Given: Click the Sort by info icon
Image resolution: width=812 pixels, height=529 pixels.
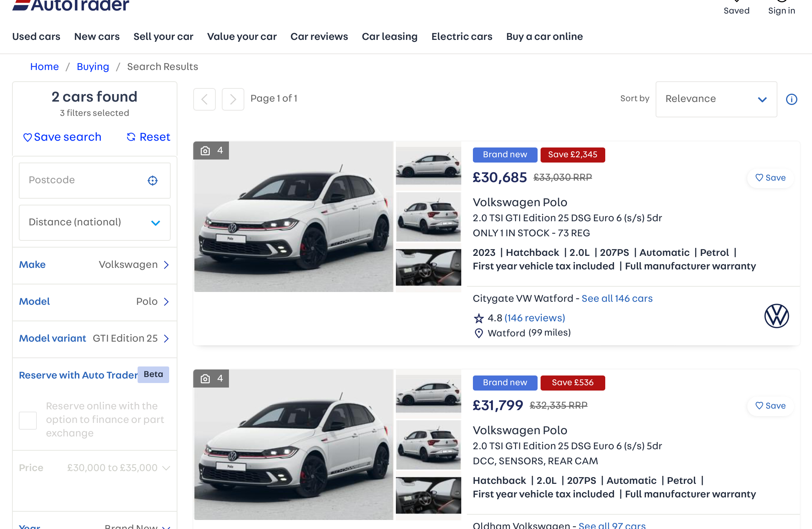Looking at the screenshot, I should click(792, 99).
